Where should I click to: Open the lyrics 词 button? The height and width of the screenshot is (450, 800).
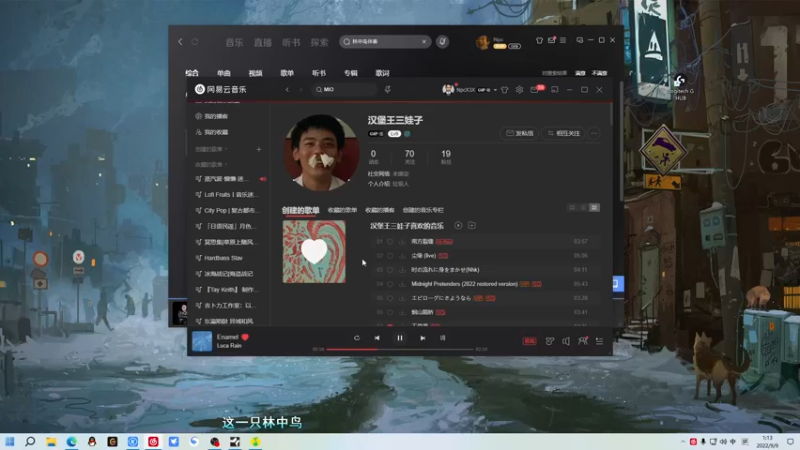442,338
